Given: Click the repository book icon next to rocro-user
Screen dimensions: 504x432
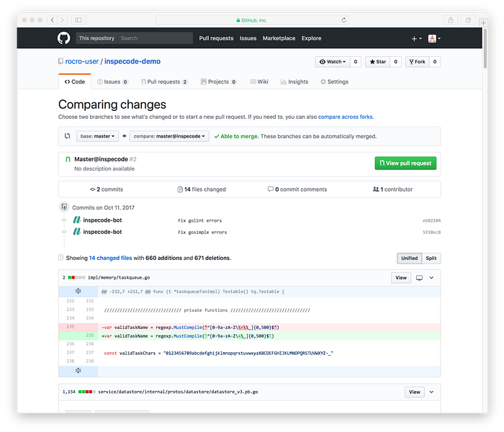Looking at the screenshot, I should (x=60, y=61).
